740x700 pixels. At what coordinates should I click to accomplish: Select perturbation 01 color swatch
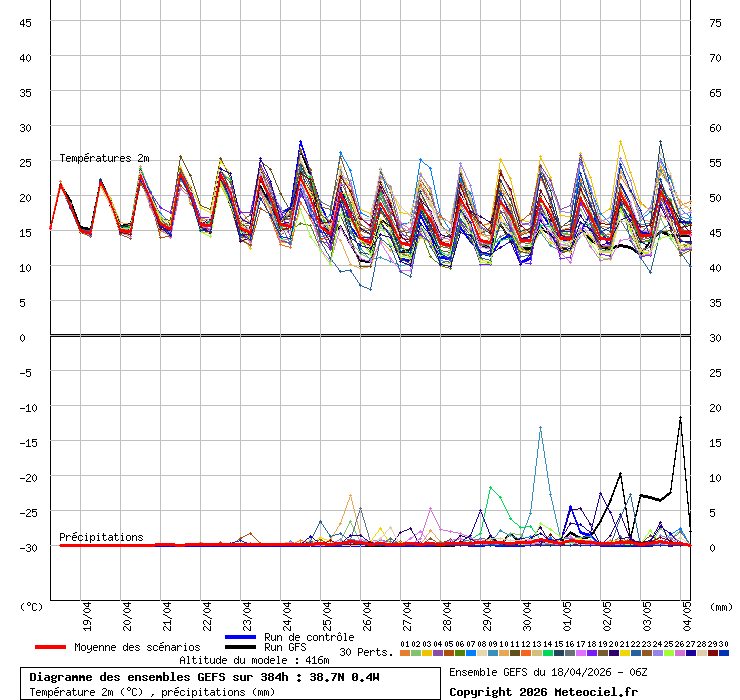tap(404, 652)
